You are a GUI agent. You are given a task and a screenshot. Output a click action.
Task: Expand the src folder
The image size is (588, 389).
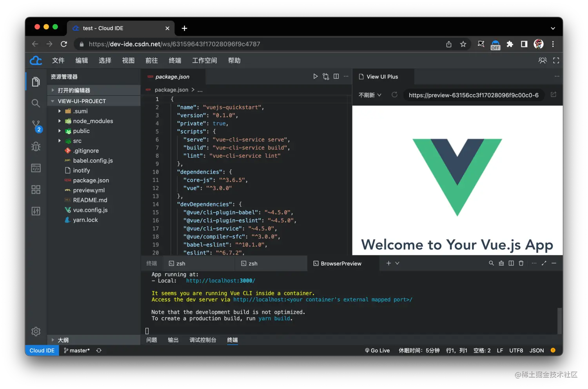(60, 140)
